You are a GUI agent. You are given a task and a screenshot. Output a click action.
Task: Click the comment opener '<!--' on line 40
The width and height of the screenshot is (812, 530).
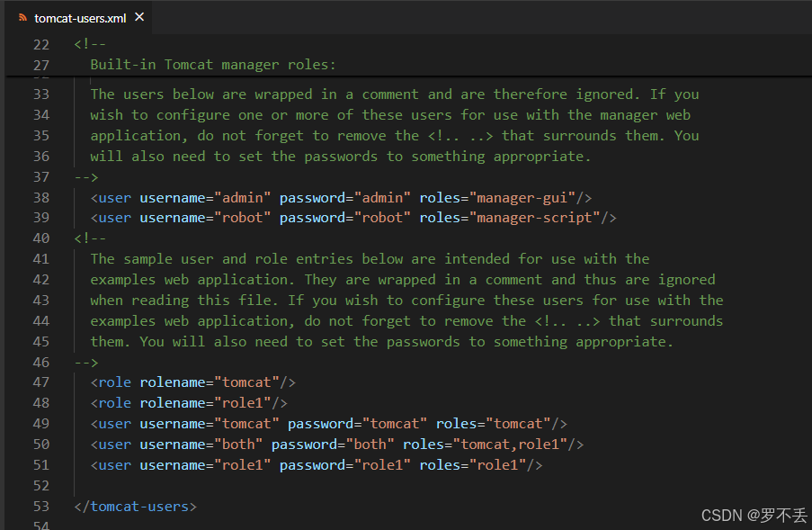[x=90, y=238]
